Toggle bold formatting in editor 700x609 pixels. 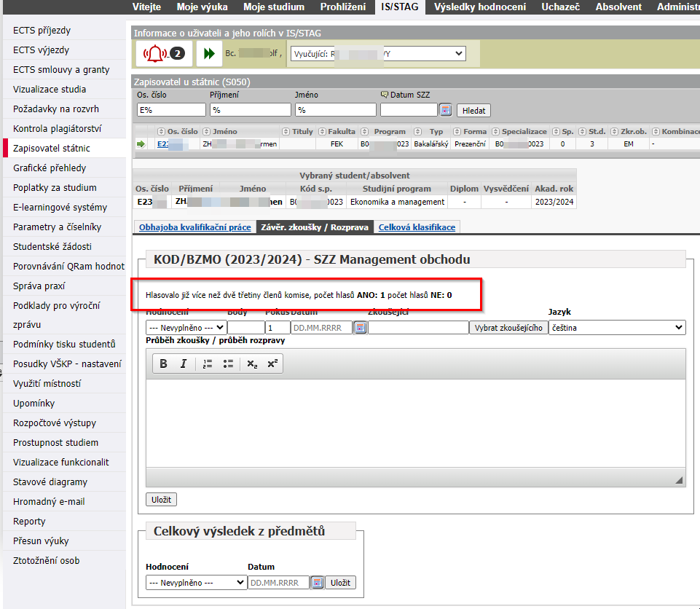(x=163, y=364)
